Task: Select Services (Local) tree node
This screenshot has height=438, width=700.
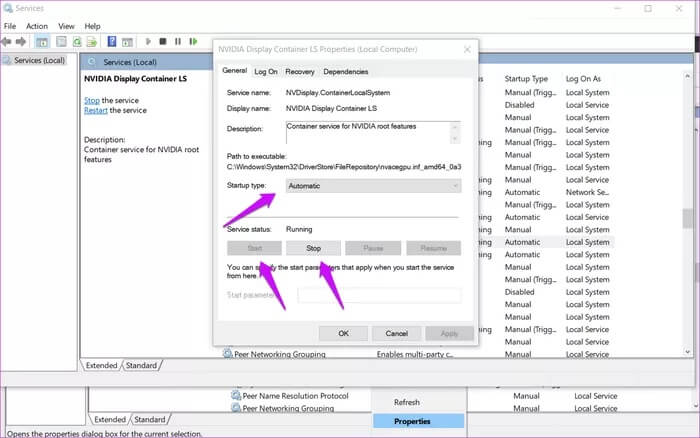Action: [39, 60]
